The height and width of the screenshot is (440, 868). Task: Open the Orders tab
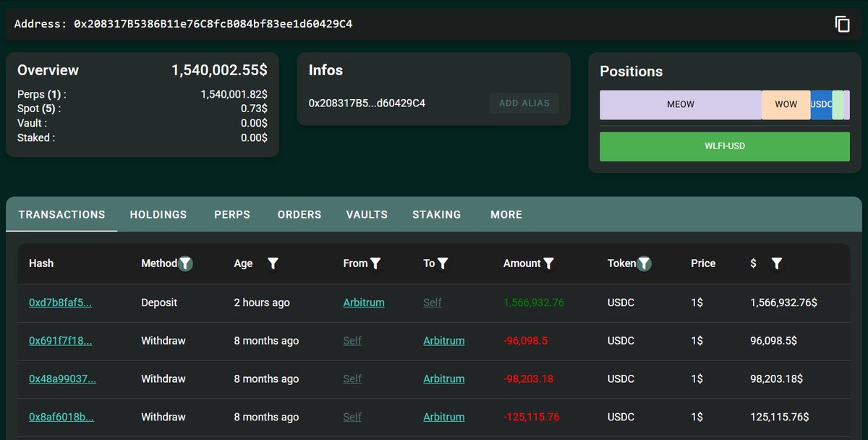click(x=299, y=215)
